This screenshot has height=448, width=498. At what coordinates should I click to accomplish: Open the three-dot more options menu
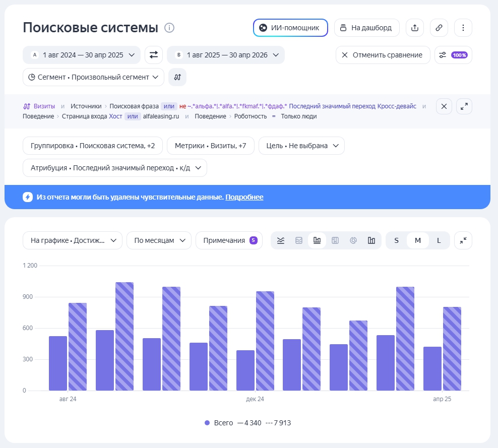[463, 28]
